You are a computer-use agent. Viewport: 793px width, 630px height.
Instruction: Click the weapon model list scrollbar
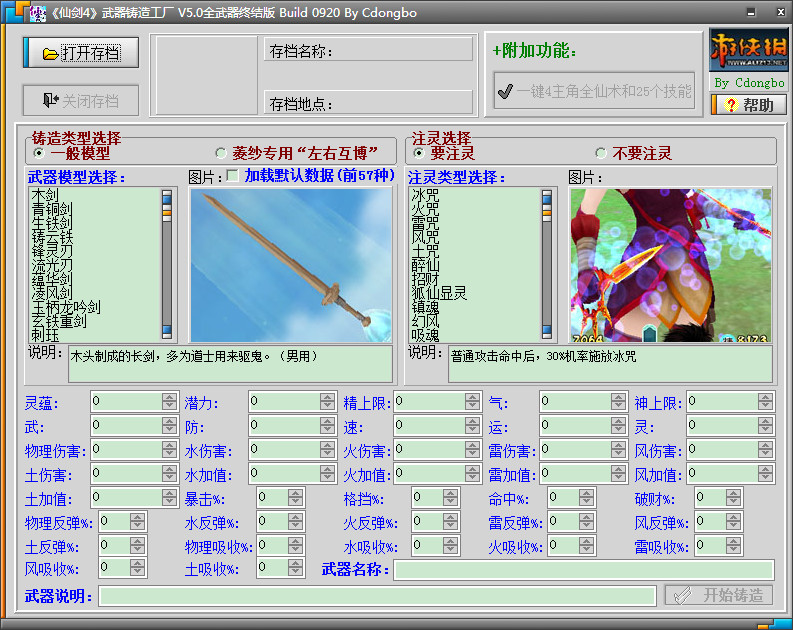pyautogui.click(x=167, y=264)
